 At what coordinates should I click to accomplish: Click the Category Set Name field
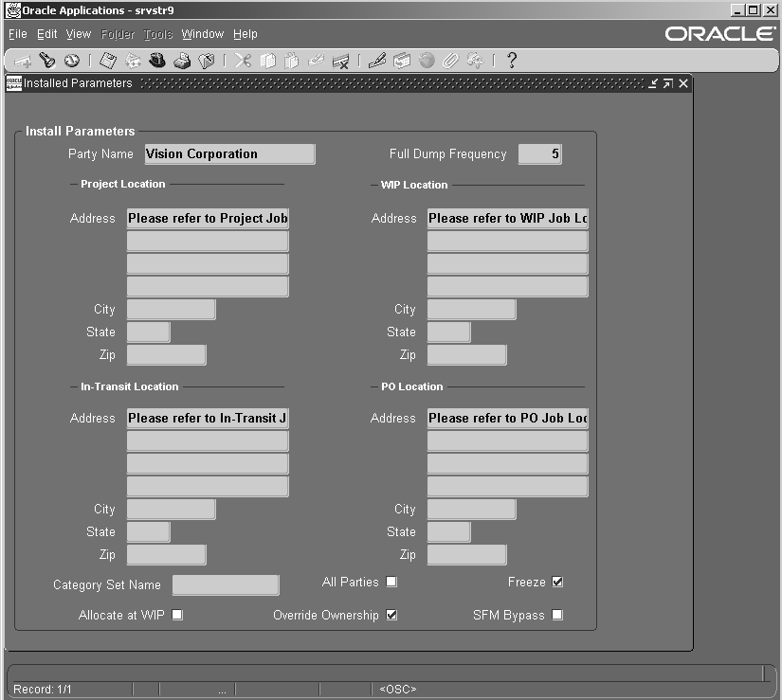(x=226, y=584)
